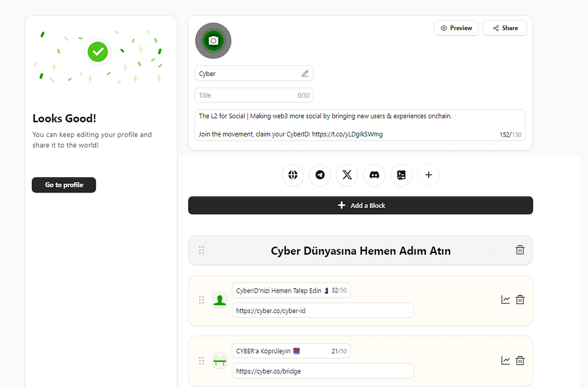
Task: Change the bridge link thumbnail icon
Action: tap(220, 361)
